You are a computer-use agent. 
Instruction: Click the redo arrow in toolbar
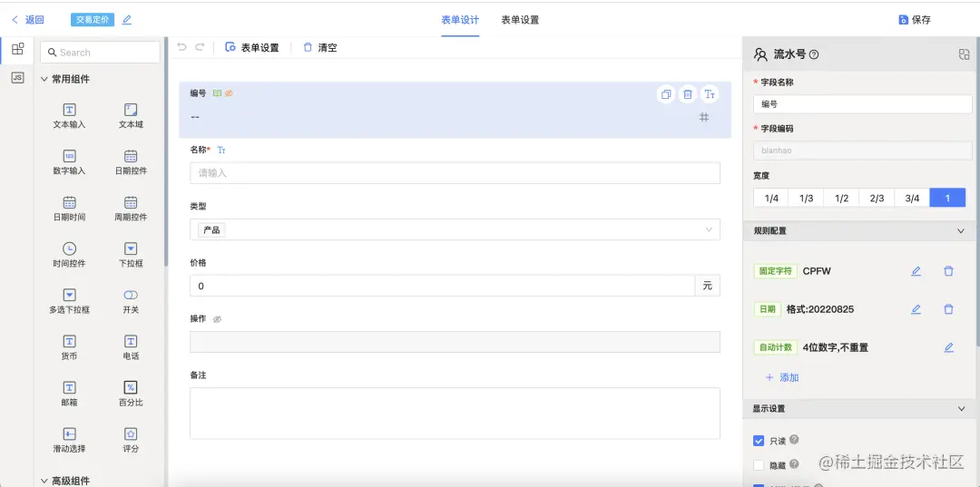(x=200, y=47)
